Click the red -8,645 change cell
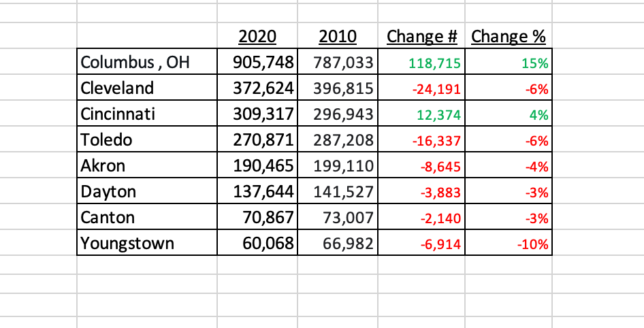 tap(422, 165)
